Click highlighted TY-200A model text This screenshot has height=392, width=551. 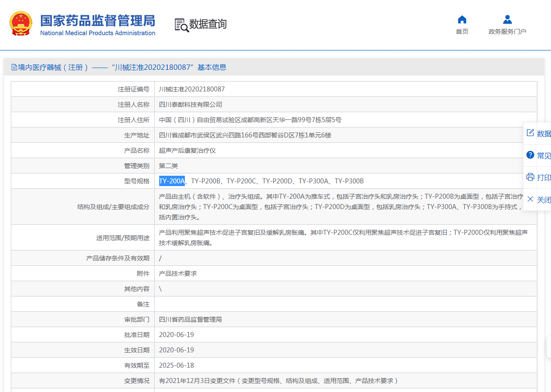[172, 181]
